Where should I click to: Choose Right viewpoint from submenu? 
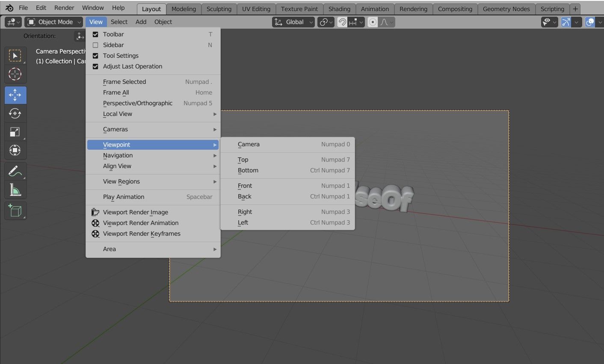click(287, 212)
